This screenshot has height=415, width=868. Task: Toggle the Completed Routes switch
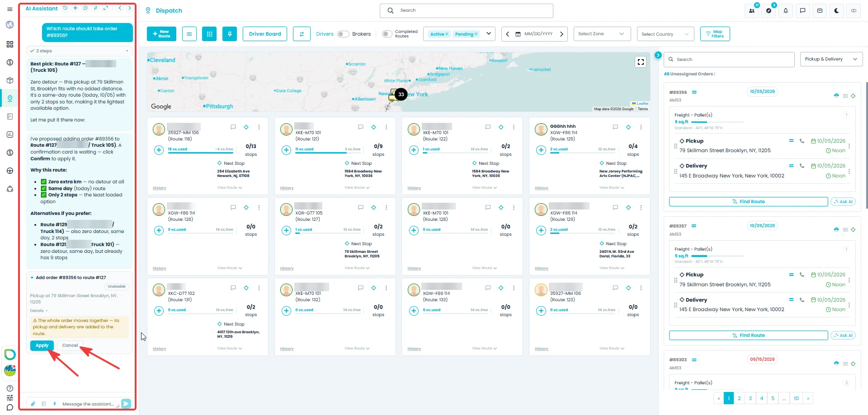click(387, 34)
